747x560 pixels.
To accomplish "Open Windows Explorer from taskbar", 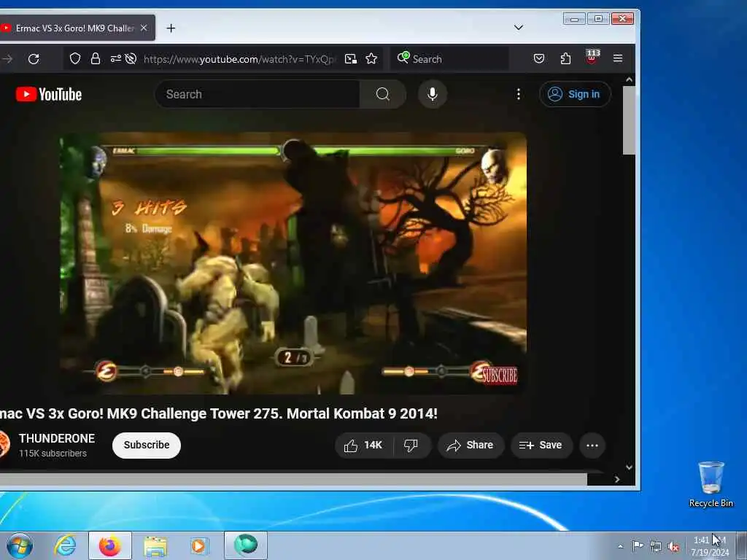I will tap(155, 545).
